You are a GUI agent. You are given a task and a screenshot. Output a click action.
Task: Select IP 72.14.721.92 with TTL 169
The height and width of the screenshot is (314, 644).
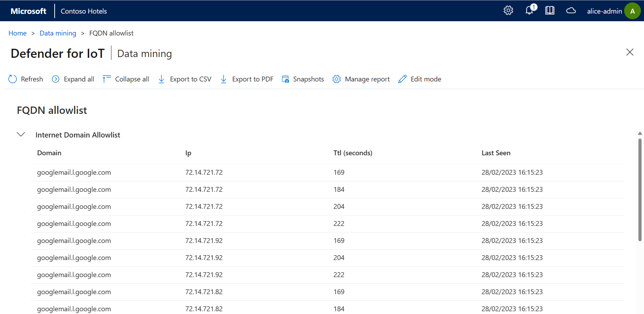tap(204, 241)
